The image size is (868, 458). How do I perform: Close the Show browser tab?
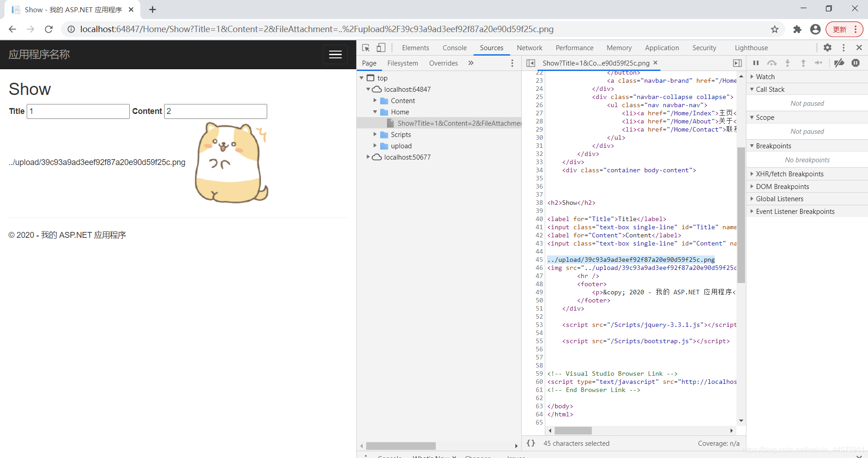pos(131,9)
